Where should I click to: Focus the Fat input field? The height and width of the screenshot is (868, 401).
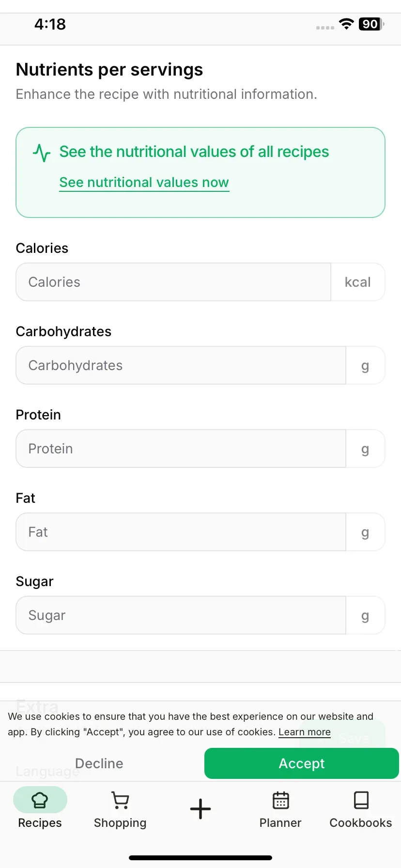[181, 532]
